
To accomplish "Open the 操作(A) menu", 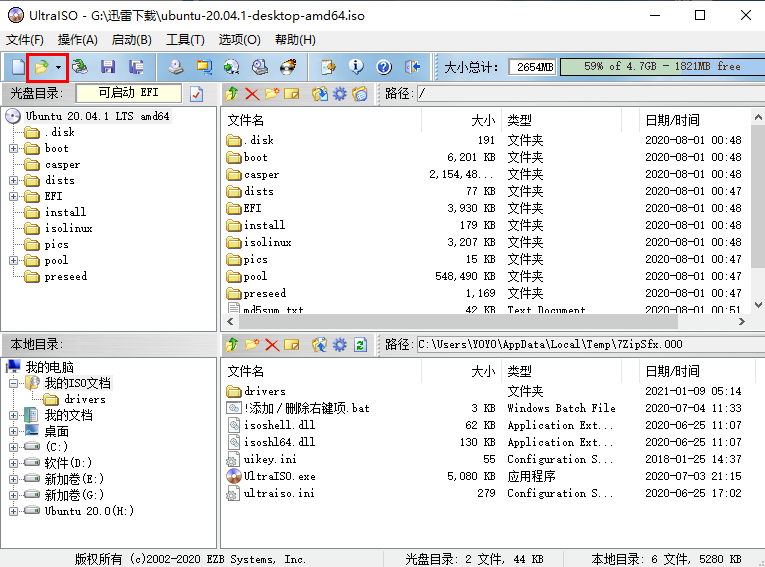I will click(x=78, y=40).
